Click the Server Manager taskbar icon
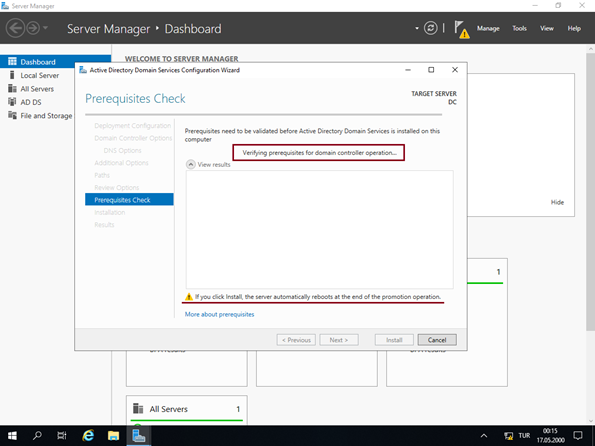The height and width of the screenshot is (446, 595). [139, 436]
